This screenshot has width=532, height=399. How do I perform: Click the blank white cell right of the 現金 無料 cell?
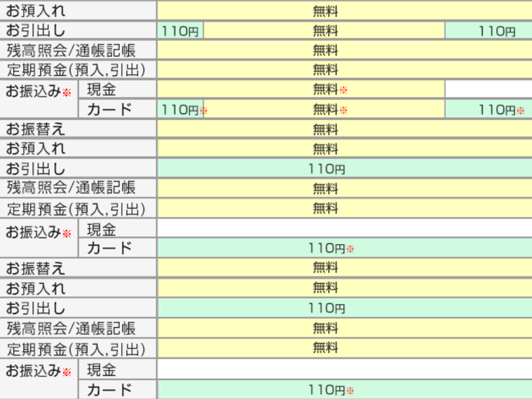[x=488, y=90]
